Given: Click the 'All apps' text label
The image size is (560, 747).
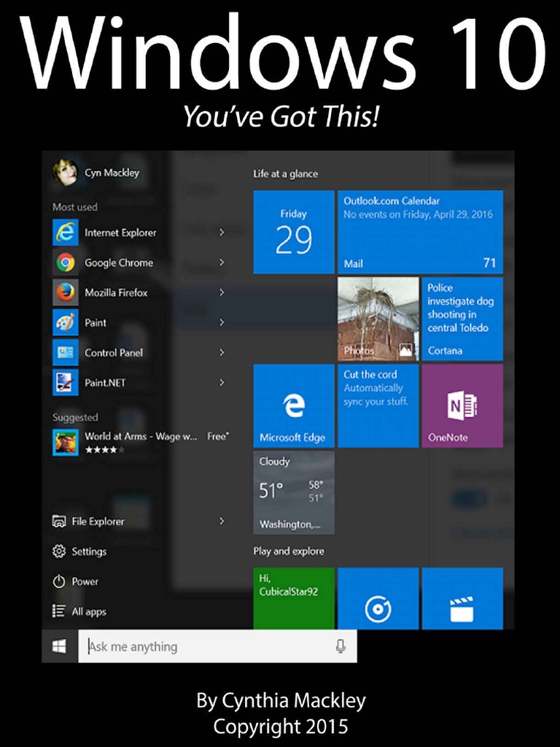Looking at the screenshot, I should pos(89,612).
